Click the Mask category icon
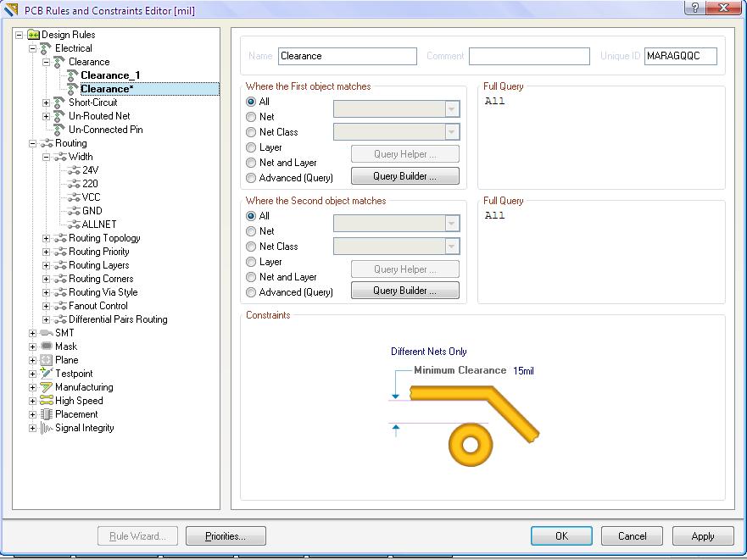The height and width of the screenshot is (560, 747). [x=47, y=347]
